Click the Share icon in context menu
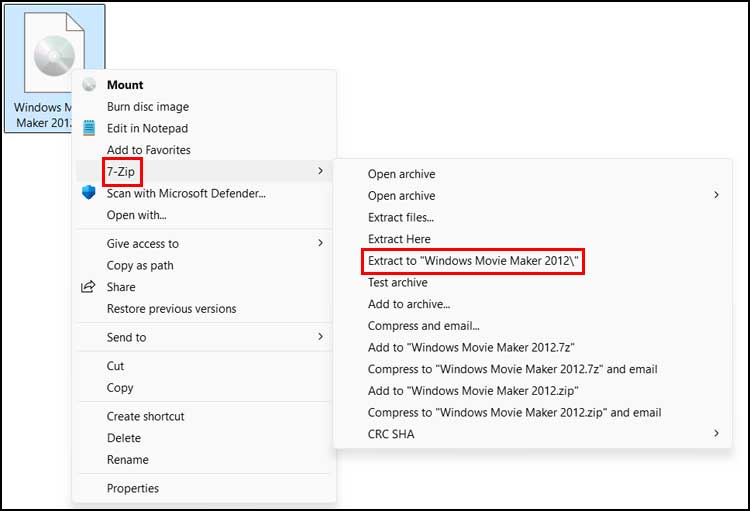This screenshot has width=750, height=511. (x=88, y=287)
